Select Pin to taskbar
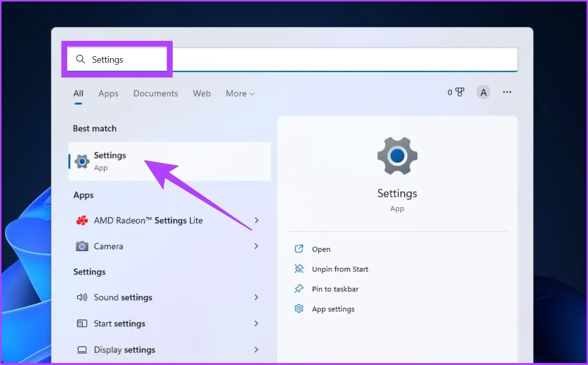 click(x=335, y=289)
